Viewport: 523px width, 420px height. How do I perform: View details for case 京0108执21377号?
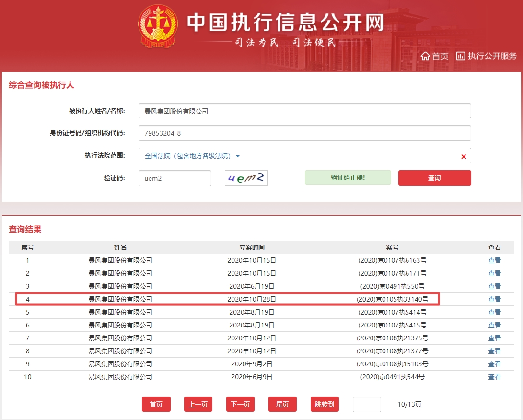pos(494,351)
